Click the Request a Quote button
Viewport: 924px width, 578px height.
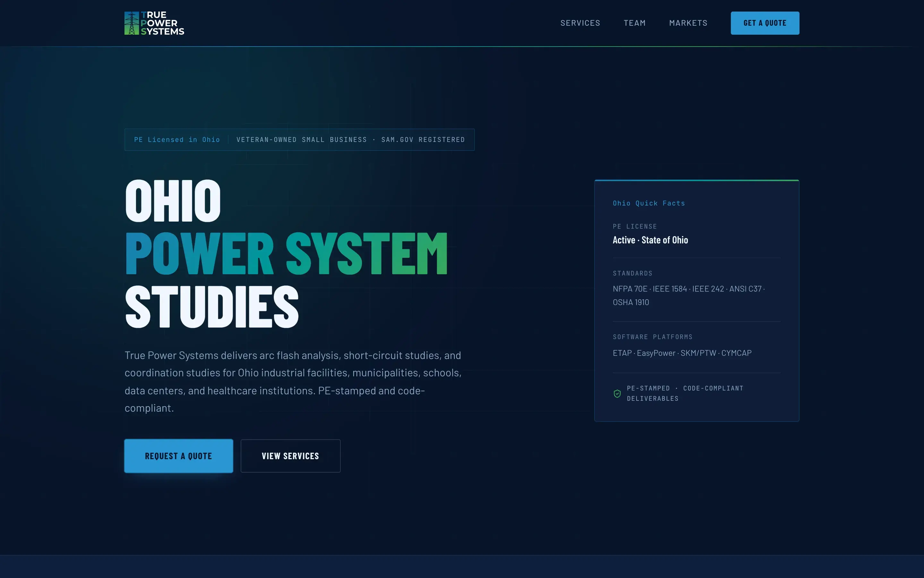(x=179, y=456)
